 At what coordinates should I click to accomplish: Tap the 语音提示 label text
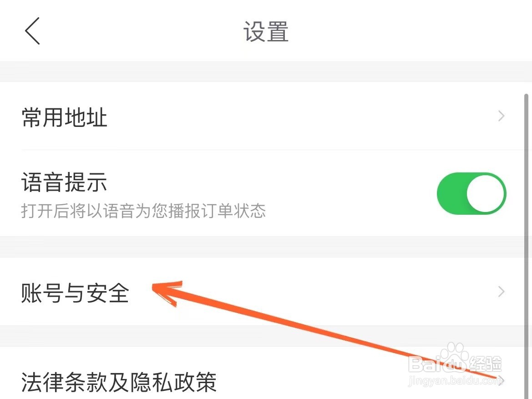click(64, 182)
